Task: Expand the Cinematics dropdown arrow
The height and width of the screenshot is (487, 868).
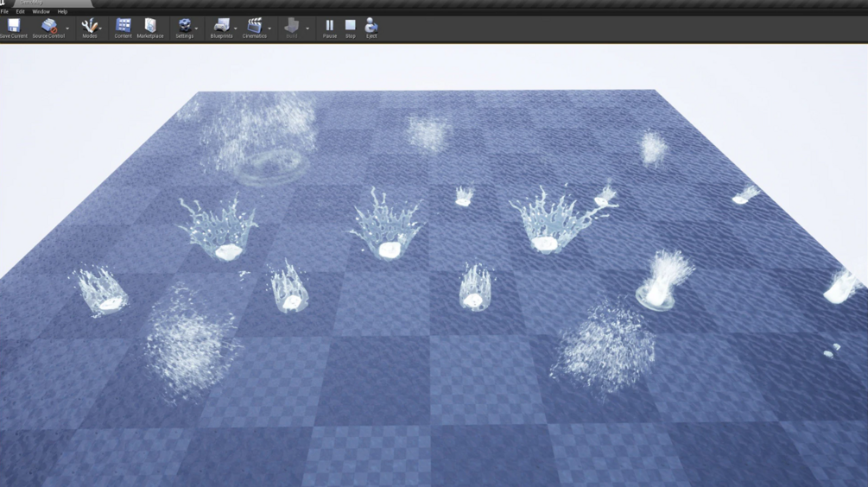Action: (269, 28)
